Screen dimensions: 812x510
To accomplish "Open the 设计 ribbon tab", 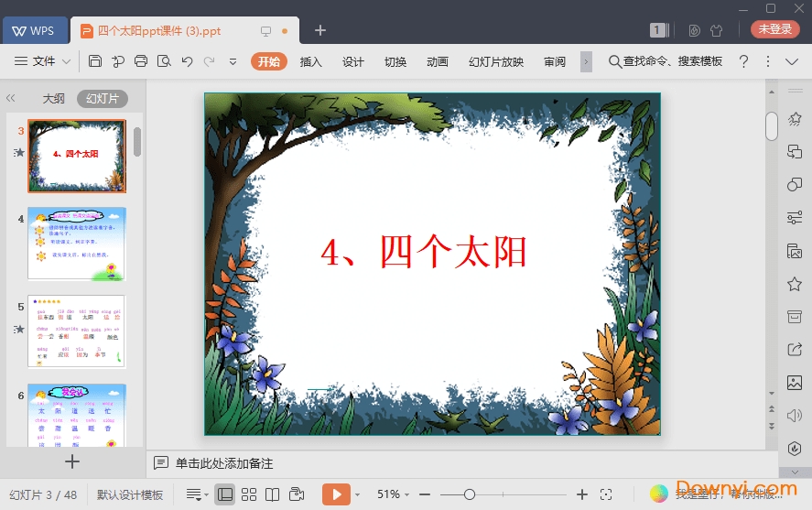I will 353,61.
